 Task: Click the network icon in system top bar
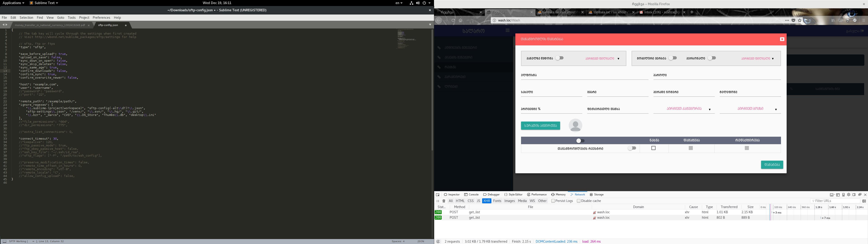tap(411, 3)
